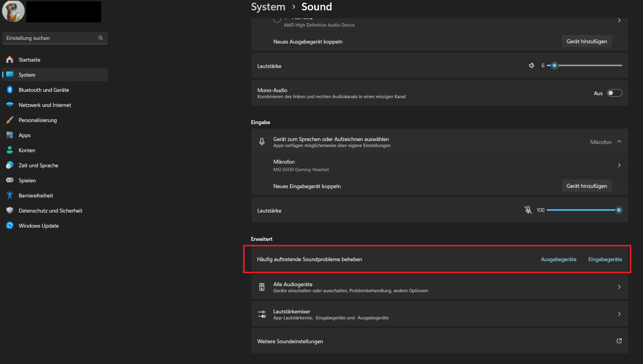Click the search magnifier icon
The height and width of the screenshot is (364, 643).
tap(100, 38)
